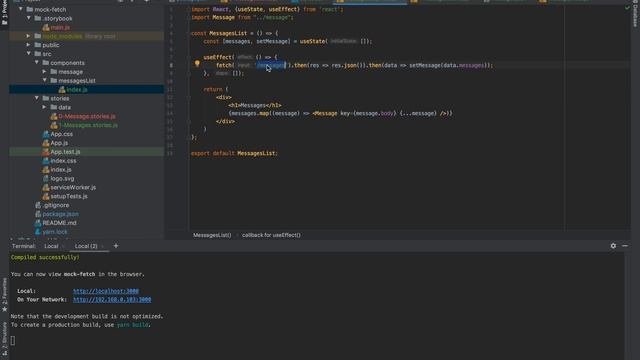Click the data folder icon

point(54,107)
